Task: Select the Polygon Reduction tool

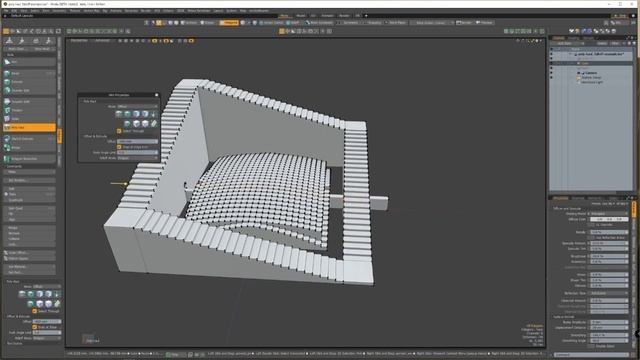Action: click(x=29, y=158)
